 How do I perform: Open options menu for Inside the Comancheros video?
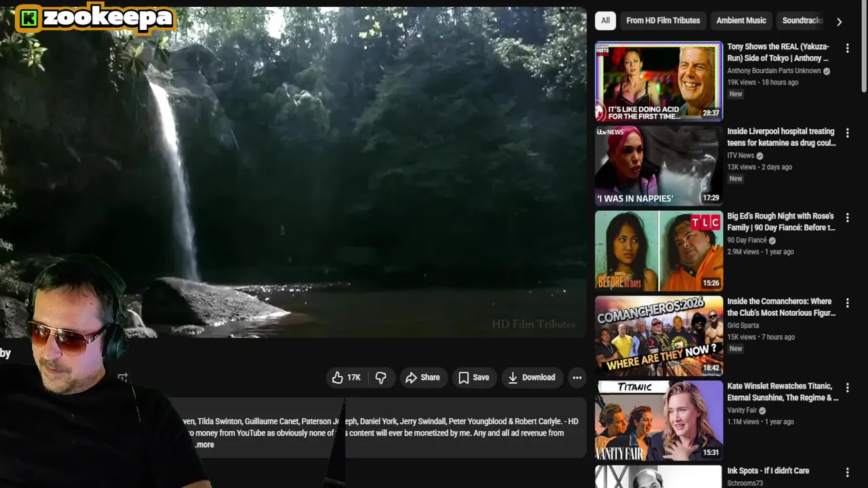click(x=847, y=302)
